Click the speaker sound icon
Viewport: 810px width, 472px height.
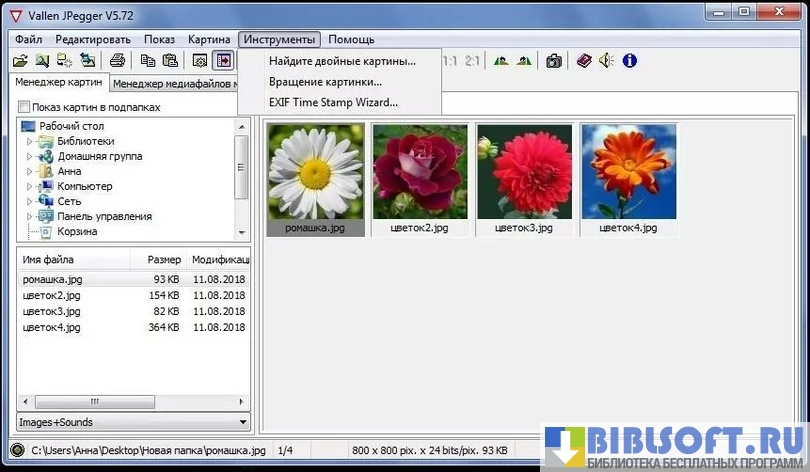coord(606,61)
